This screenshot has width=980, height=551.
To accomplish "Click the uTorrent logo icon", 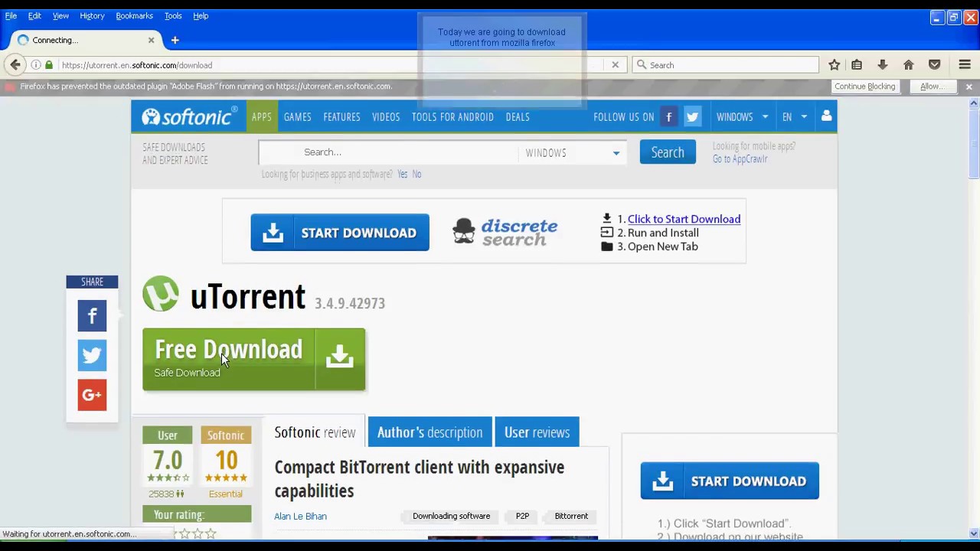I will pyautogui.click(x=161, y=295).
